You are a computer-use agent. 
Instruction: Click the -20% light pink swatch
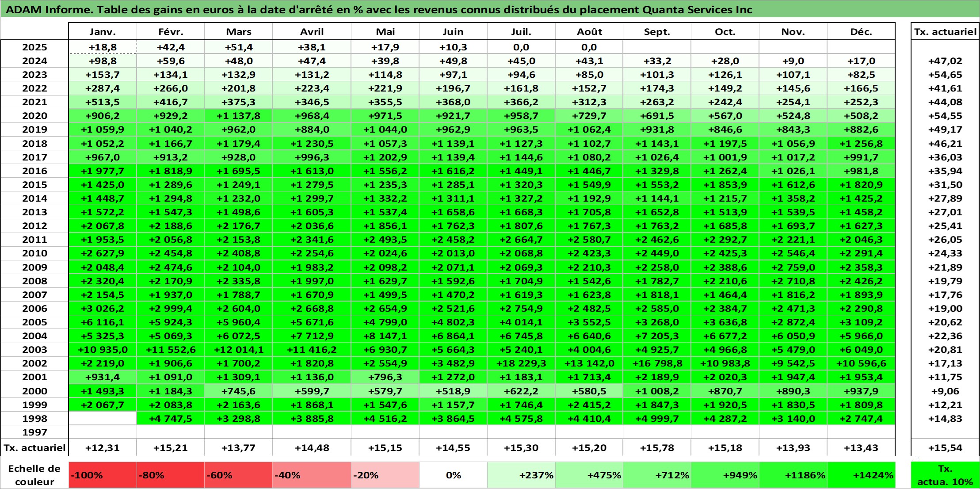(x=385, y=475)
